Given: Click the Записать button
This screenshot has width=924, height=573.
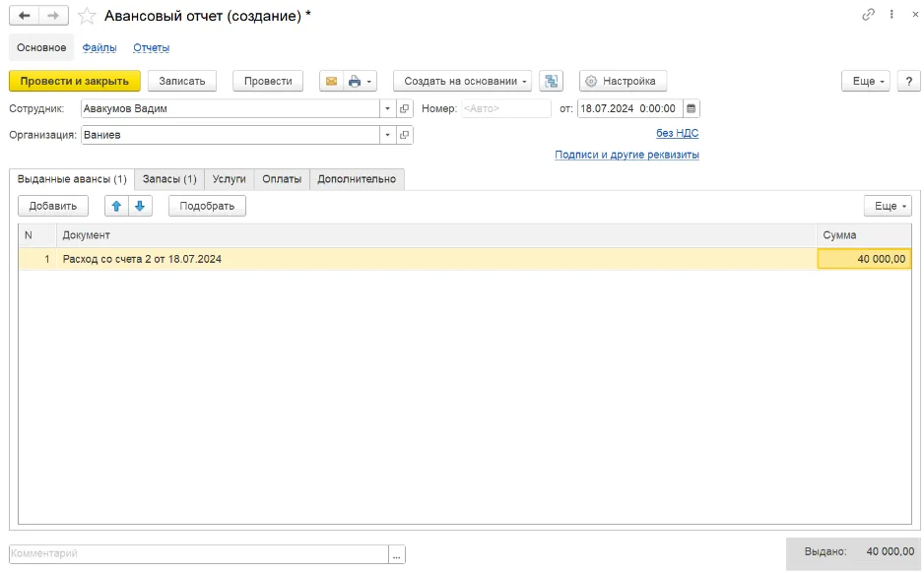Looking at the screenshot, I should coord(182,82).
